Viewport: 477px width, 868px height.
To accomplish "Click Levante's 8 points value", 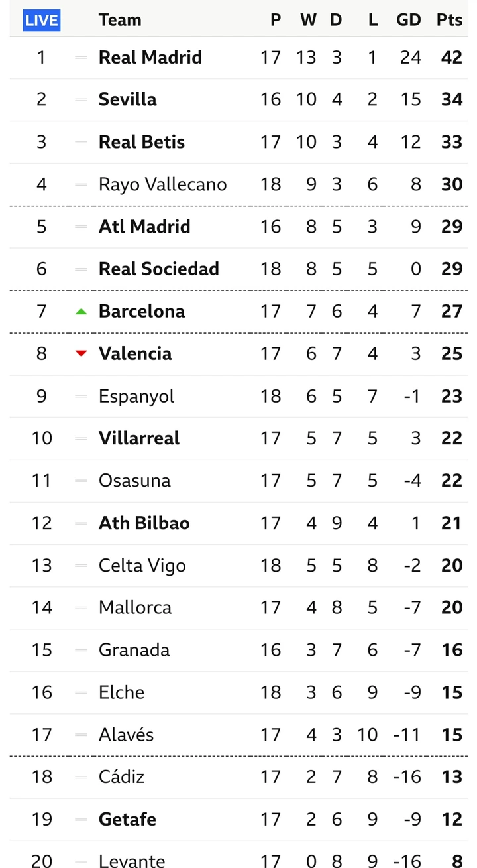I will [455, 861].
